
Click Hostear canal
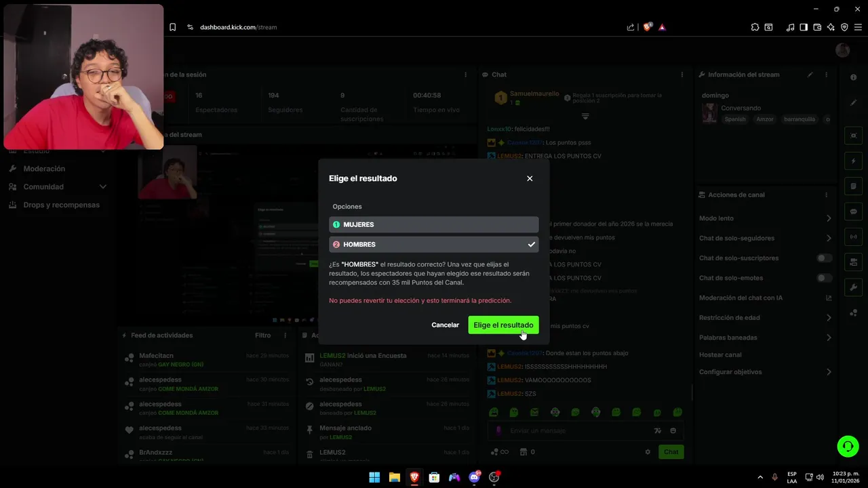[720, 354]
